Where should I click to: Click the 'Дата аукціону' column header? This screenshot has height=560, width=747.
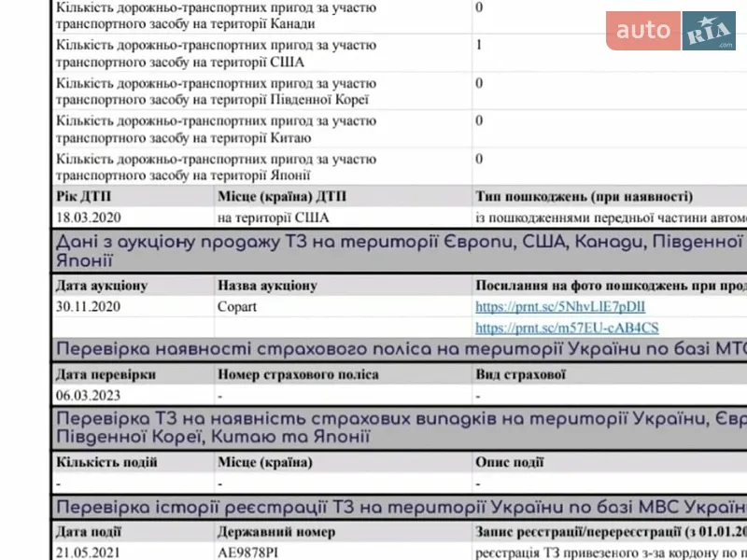(x=102, y=286)
